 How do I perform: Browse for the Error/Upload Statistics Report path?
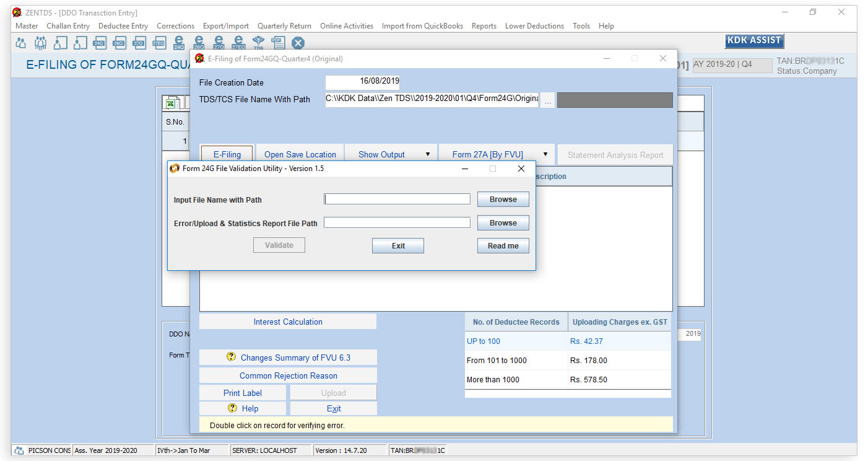[503, 223]
